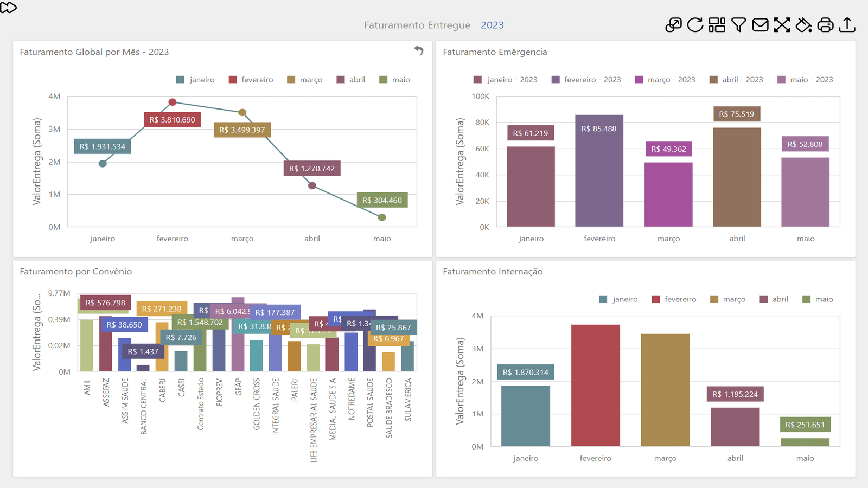Click the 2023 year link in title
Screen dimensions: 868x488
[x=492, y=25]
